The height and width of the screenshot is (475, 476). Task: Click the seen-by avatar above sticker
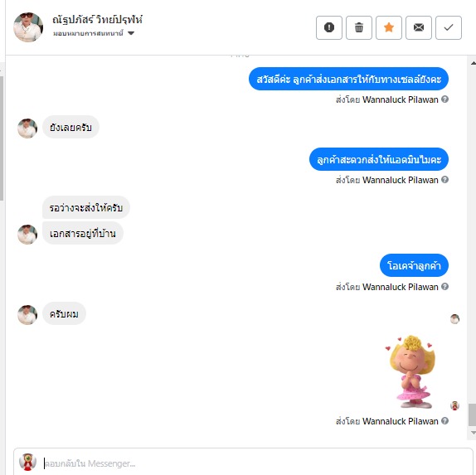click(454, 319)
